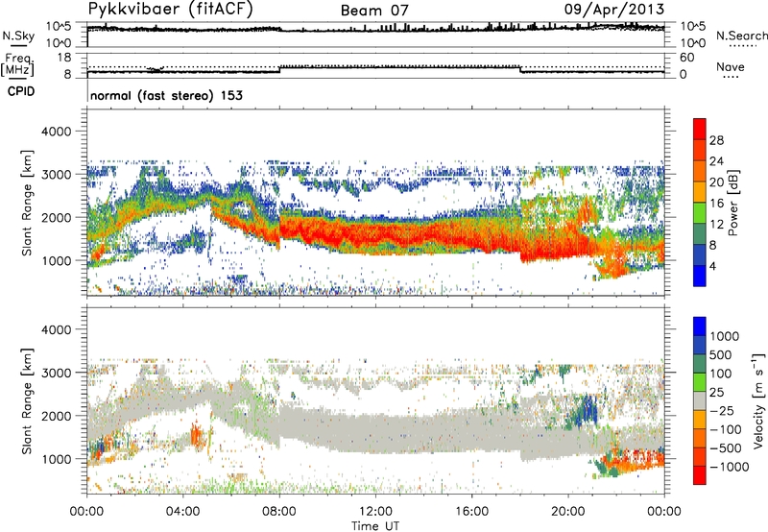This screenshot has width=768, height=532.
Task: Click the 20:00 time axis tick label
Action: coord(568,512)
